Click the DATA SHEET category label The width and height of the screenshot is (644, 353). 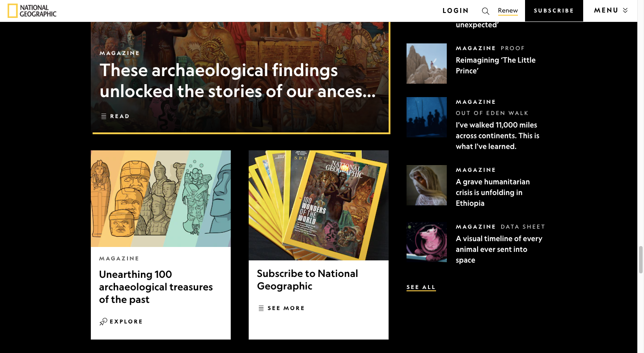pos(523,227)
